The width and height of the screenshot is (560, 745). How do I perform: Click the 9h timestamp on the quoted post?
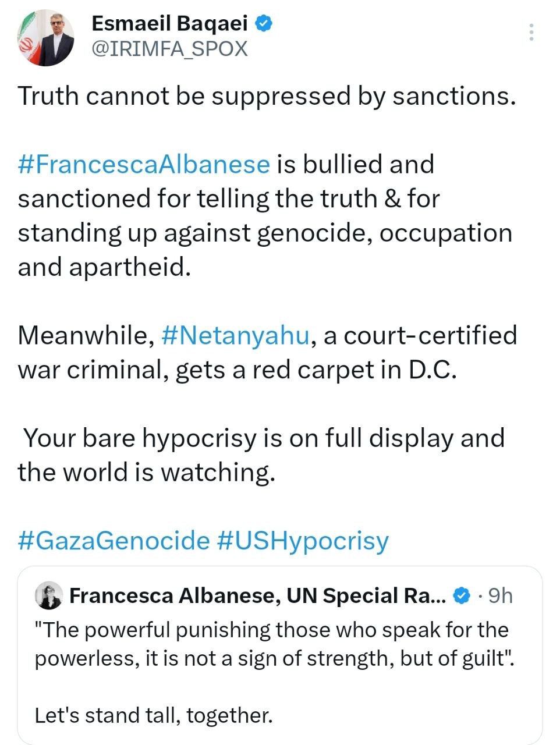[x=500, y=595]
